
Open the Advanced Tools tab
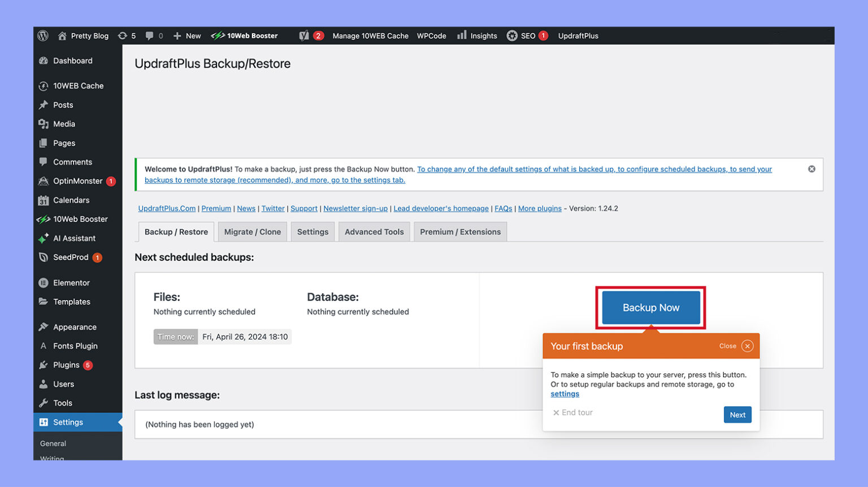coord(374,232)
